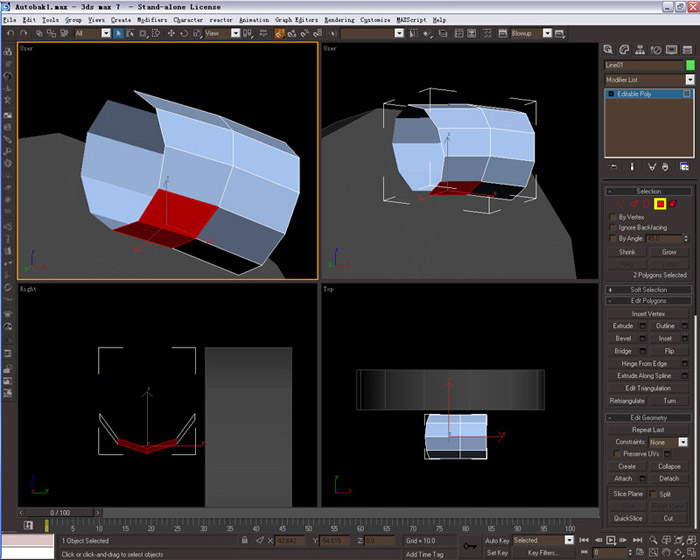Select Vertex sub-object level icon
This screenshot has height=560, width=700.
pos(621,204)
